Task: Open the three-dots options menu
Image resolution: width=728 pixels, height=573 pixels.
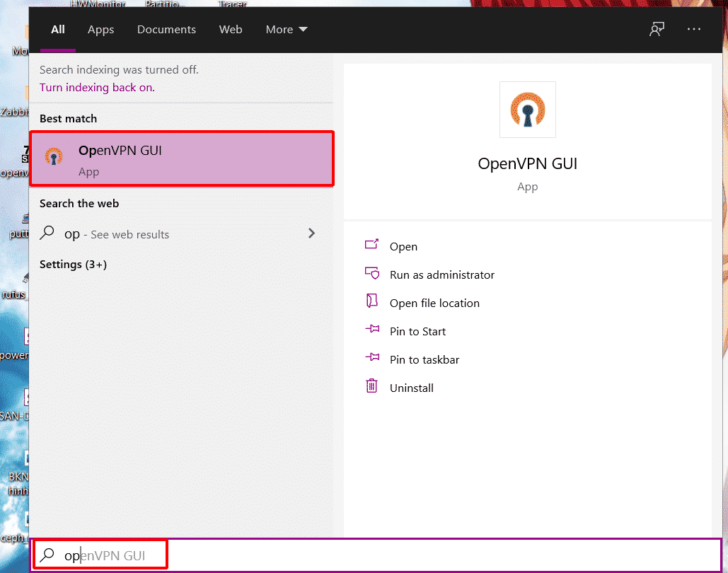Action: [x=694, y=30]
